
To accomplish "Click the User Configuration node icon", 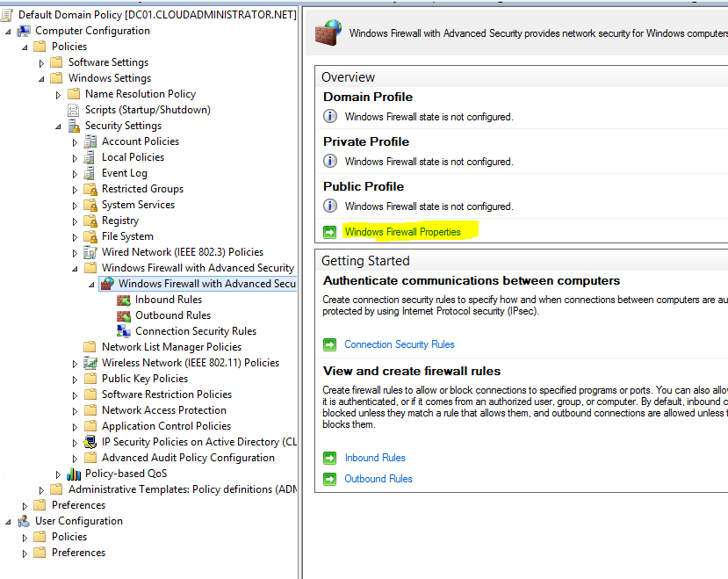I will (x=24, y=521).
